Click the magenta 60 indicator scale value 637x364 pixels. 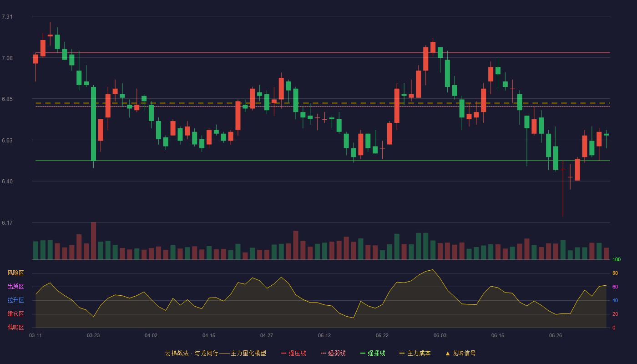click(x=615, y=287)
